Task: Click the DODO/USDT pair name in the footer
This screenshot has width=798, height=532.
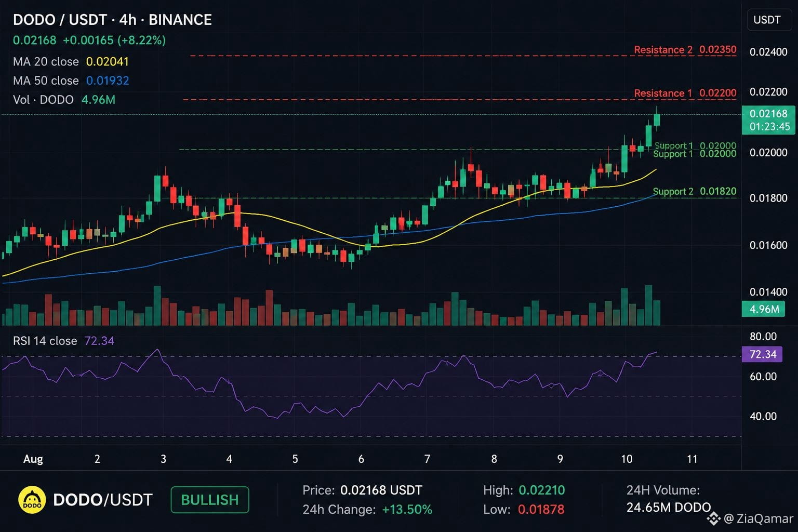Action: tap(103, 500)
